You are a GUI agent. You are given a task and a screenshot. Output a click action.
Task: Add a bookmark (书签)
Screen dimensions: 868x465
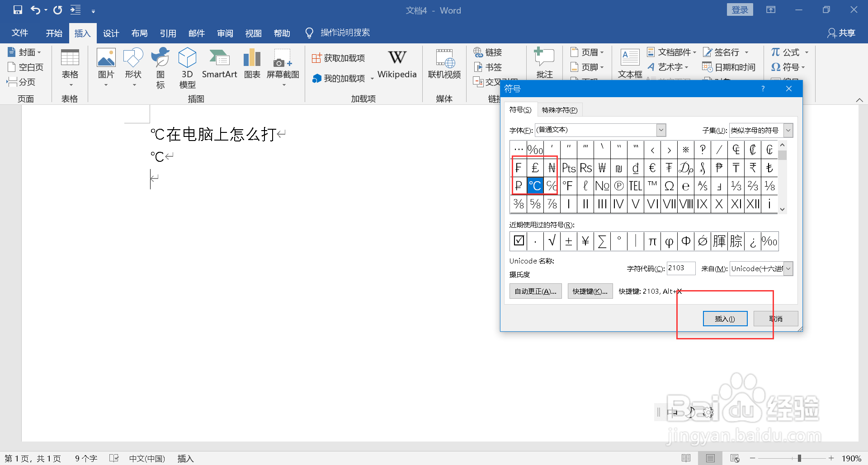[x=488, y=67]
